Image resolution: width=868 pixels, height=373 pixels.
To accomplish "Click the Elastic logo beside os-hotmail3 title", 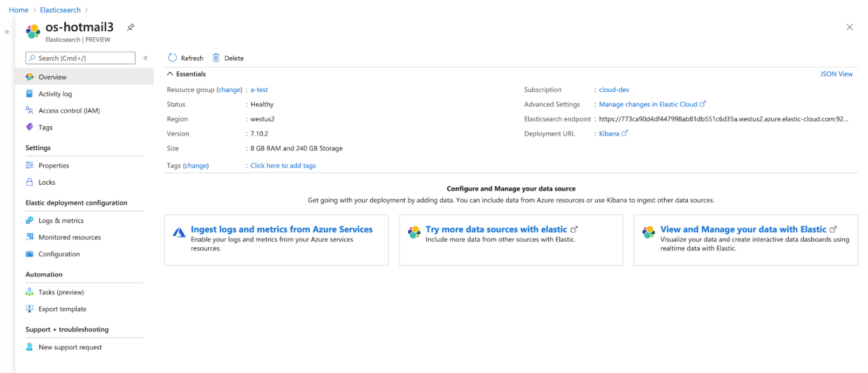I will point(33,31).
